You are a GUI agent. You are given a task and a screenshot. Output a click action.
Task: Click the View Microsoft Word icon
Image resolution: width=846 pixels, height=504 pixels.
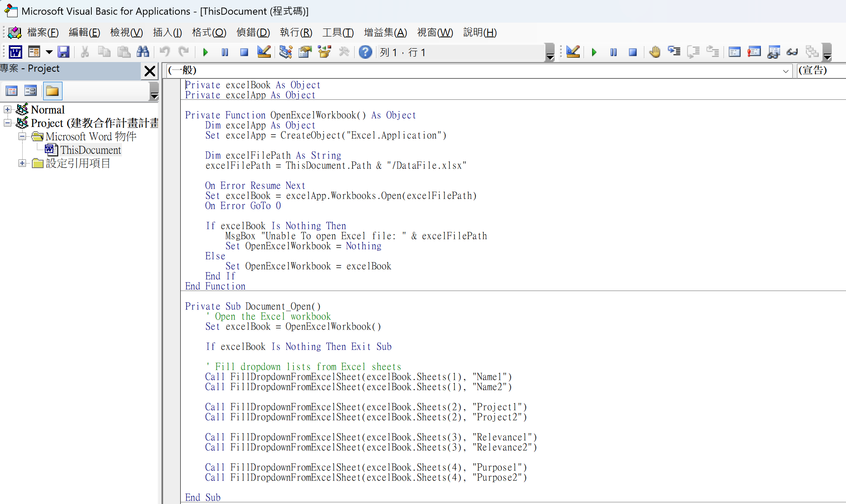coord(16,52)
